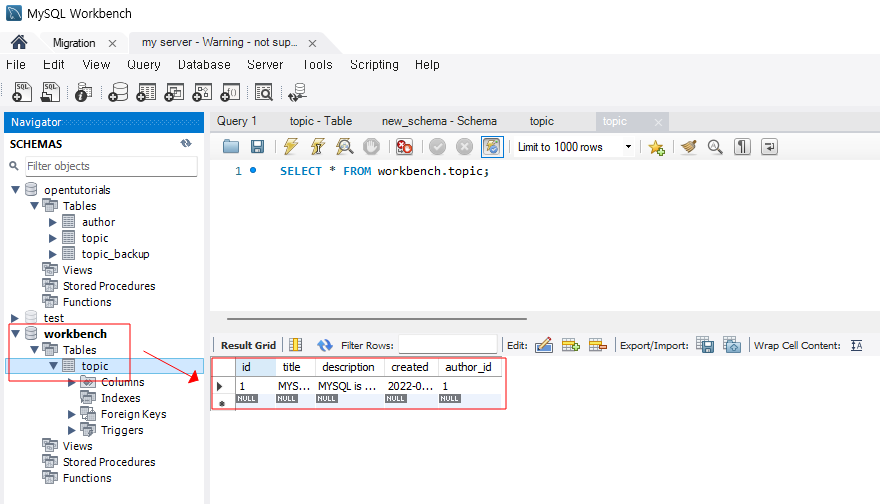Expand the Columns node of topic
Viewport: 880px width, 504px height.
click(71, 382)
